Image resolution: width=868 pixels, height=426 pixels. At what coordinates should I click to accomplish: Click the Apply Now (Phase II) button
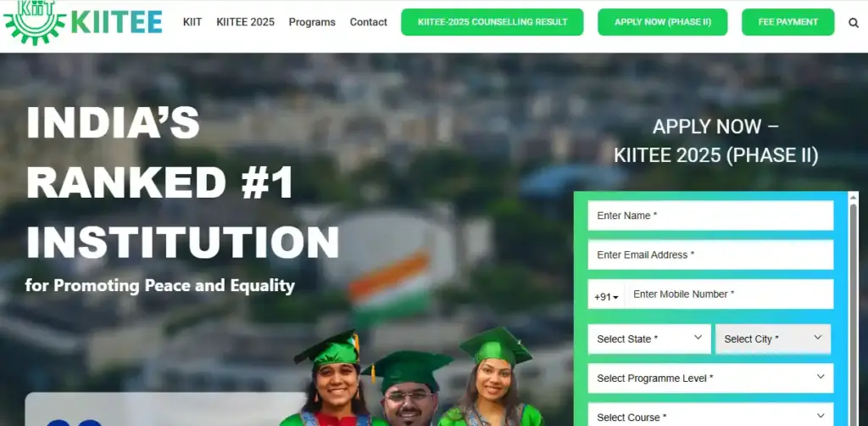tap(663, 22)
